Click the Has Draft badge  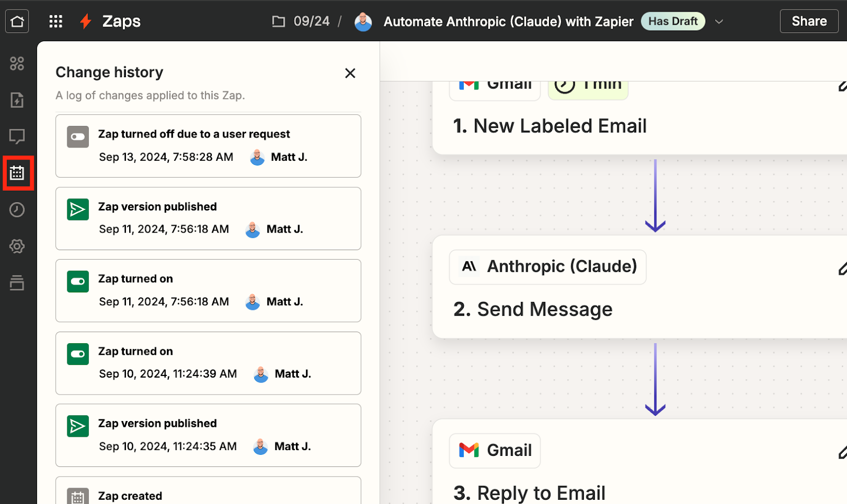click(x=673, y=22)
